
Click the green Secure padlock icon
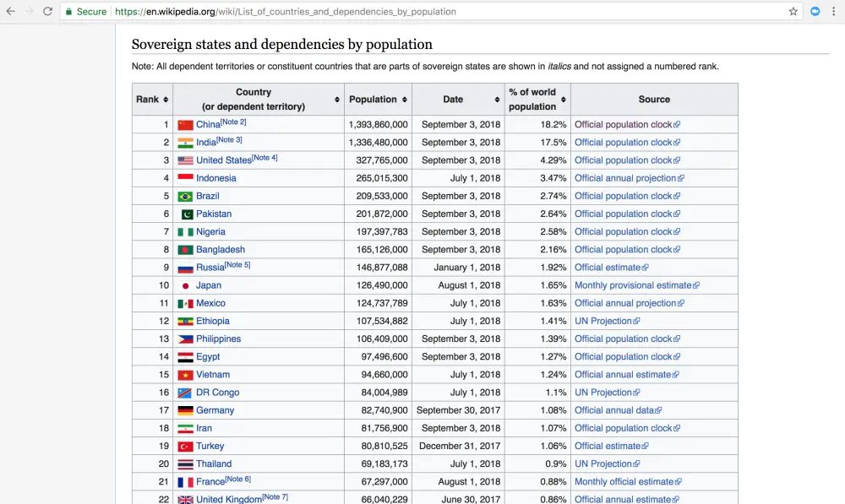click(68, 11)
